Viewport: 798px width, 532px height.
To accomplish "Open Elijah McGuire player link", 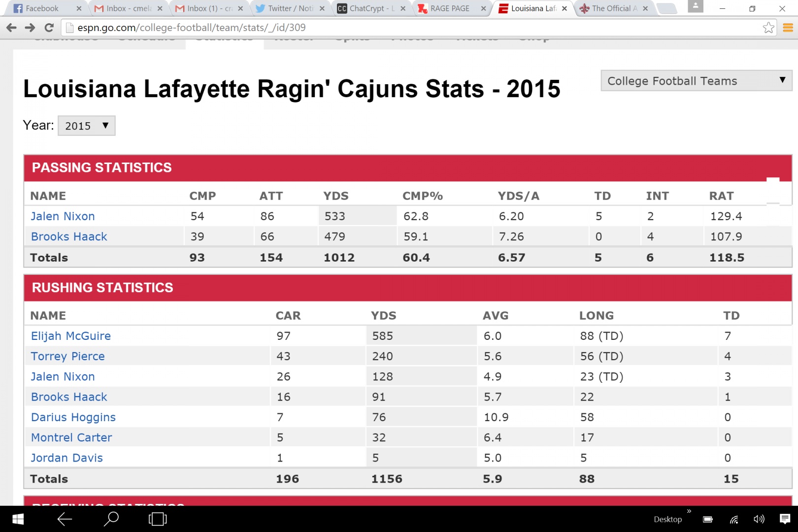I will tap(71, 336).
